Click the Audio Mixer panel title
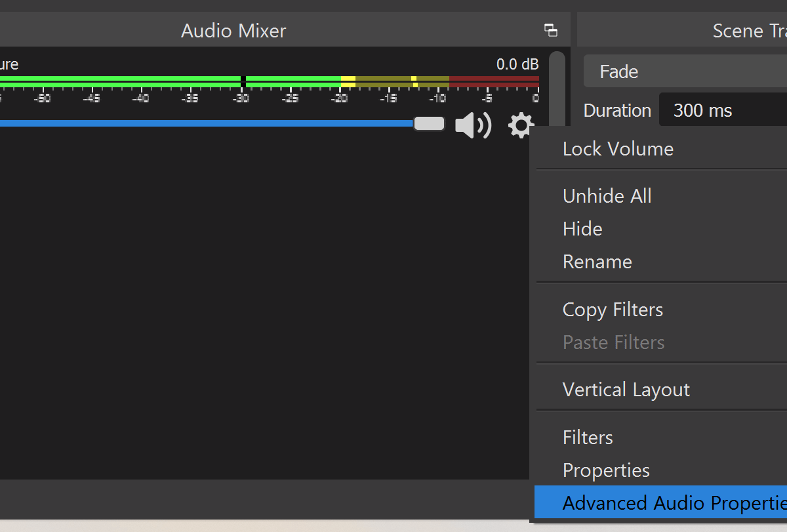787x532 pixels. click(x=233, y=31)
